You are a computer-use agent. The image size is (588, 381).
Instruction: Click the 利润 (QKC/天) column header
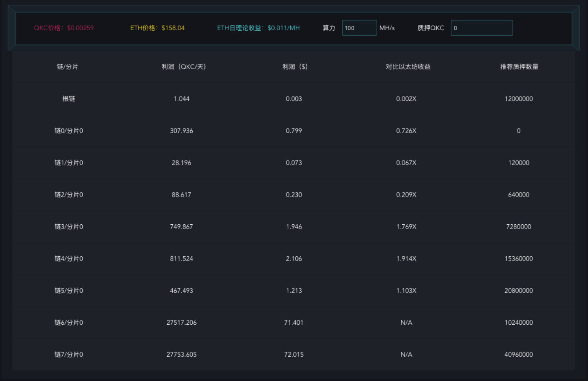(184, 67)
